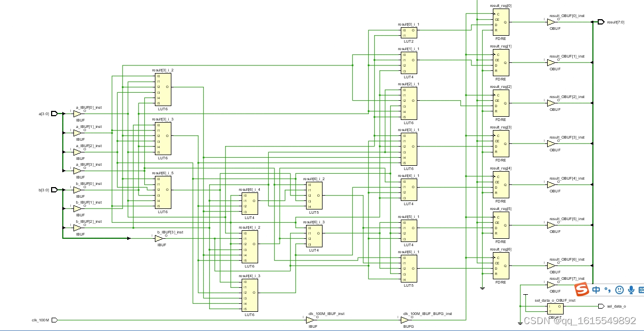Select the result_reg[3] FDRE flip-flop
Image resolution: width=644 pixels, height=331 pixels.
coord(500,144)
